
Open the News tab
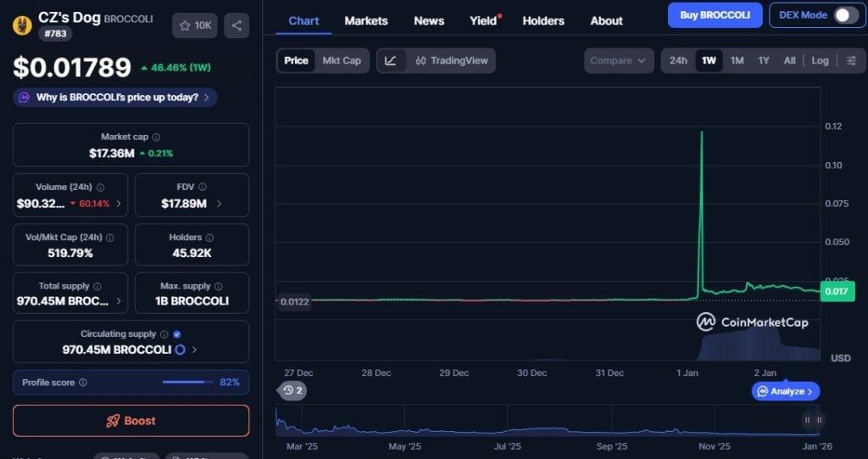(x=429, y=21)
